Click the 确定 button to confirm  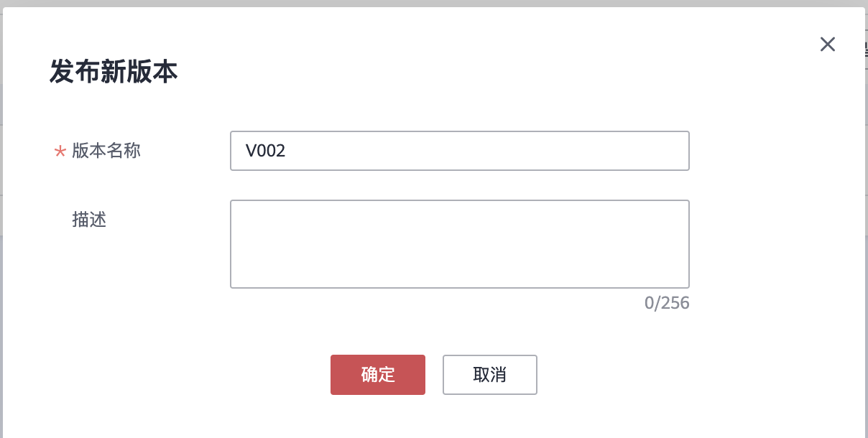(x=378, y=375)
